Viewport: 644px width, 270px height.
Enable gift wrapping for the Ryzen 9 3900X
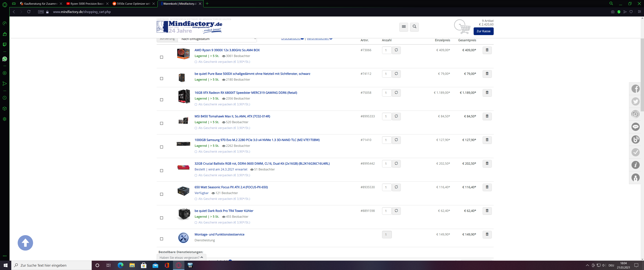(x=196, y=62)
